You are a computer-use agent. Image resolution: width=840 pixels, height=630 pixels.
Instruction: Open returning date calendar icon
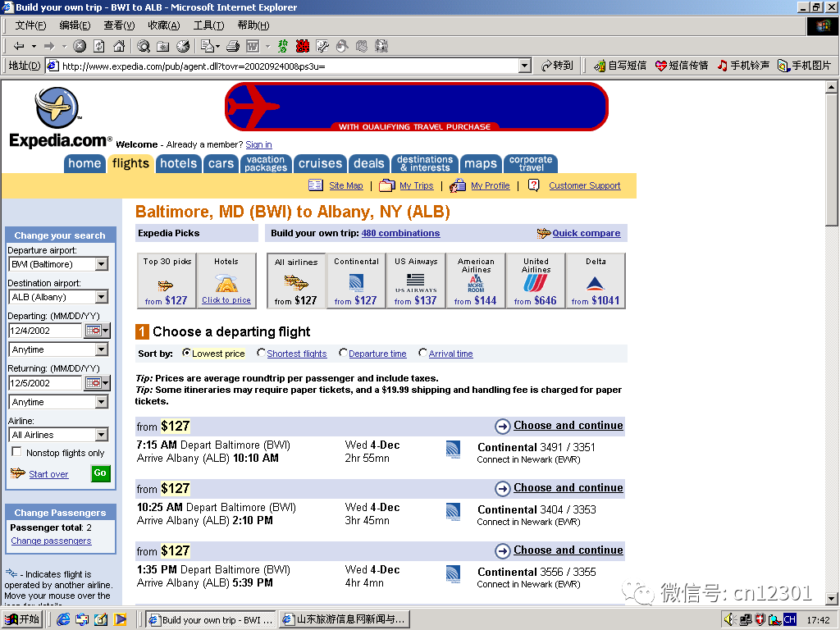94,383
